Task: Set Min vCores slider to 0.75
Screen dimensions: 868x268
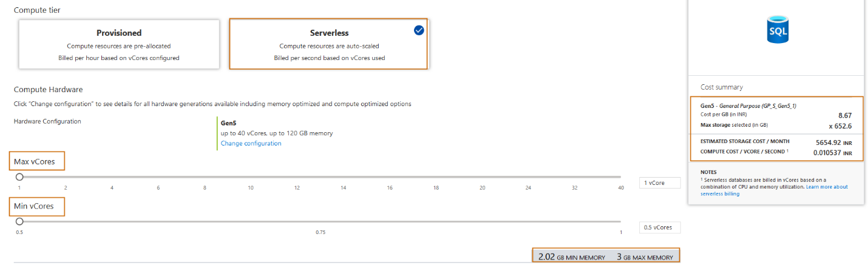Action: click(320, 221)
